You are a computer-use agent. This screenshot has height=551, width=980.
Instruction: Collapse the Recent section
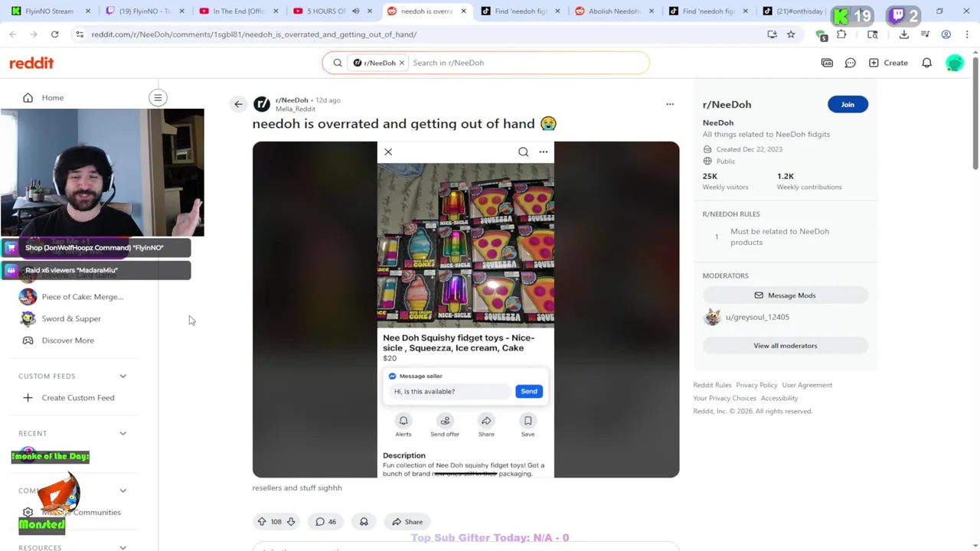[x=122, y=434]
